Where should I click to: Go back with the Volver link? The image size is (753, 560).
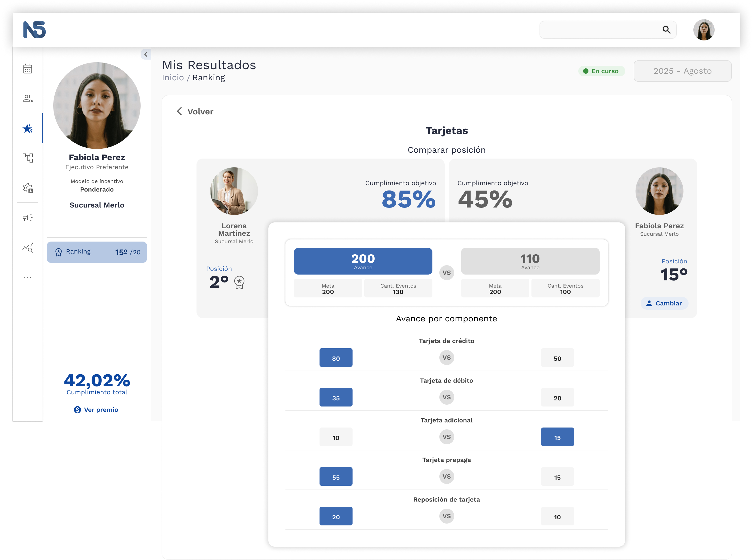click(195, 111)
